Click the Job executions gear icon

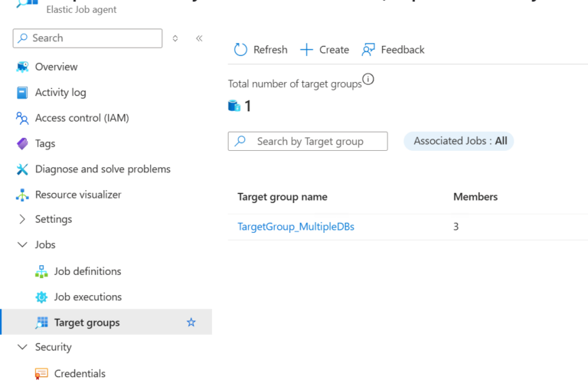(x=41, y=297)
